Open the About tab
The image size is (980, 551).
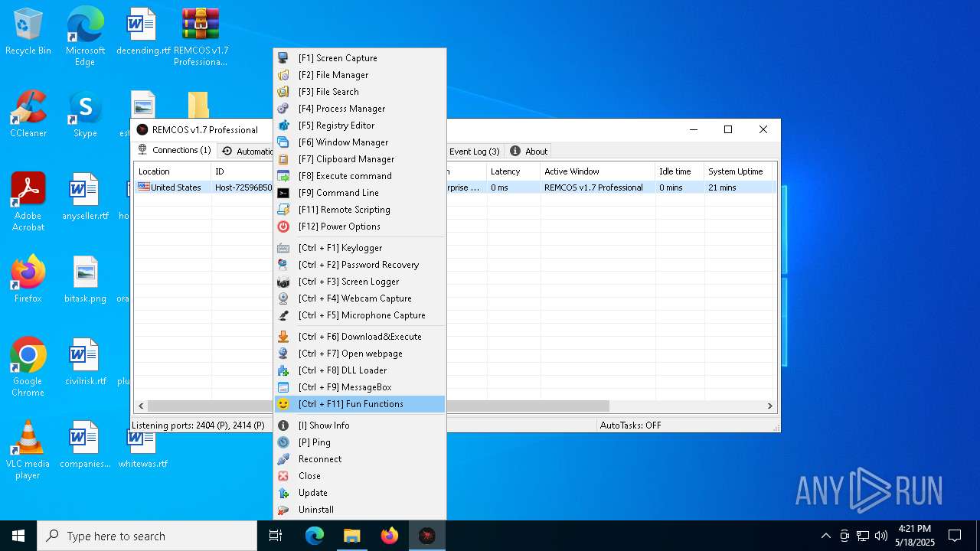click(529, 152)
